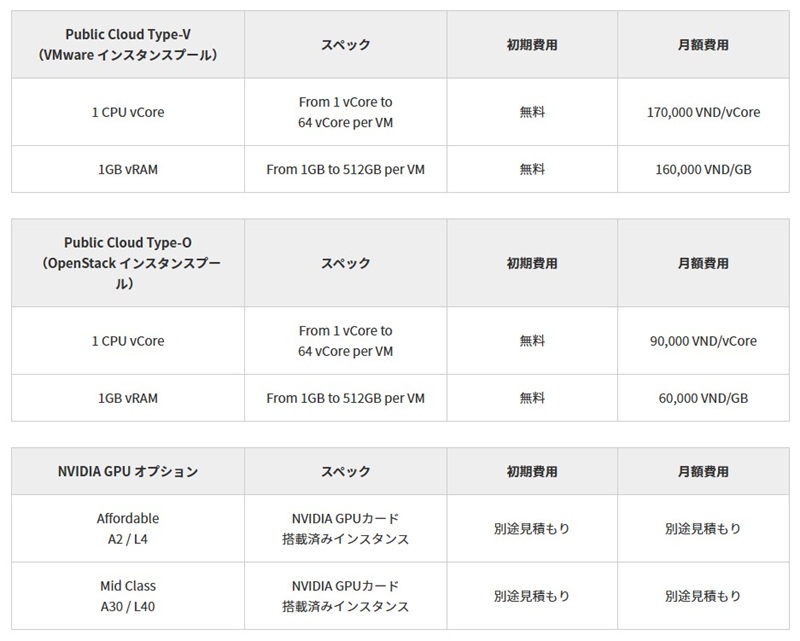
Task: Click 1GB vRAM in Type-V table
Action: pos(128,169)
